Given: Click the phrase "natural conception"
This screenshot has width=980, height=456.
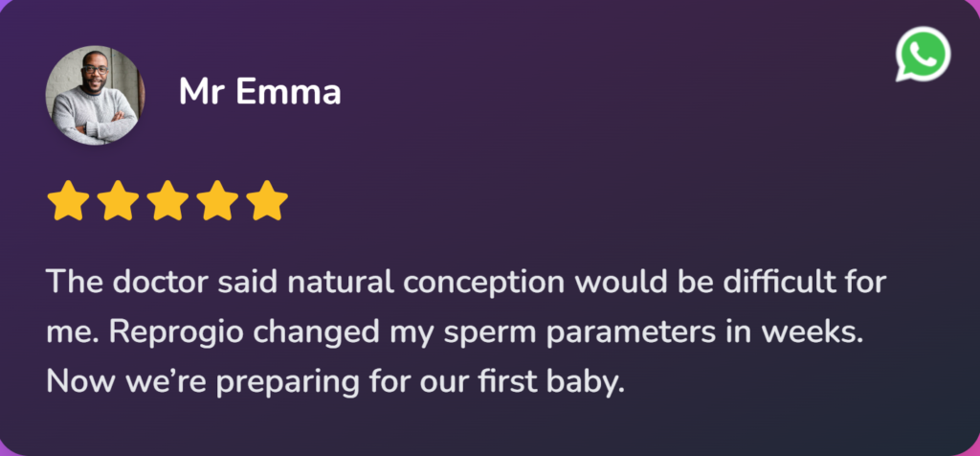Looking at the screenshot, I should point(404,284).
